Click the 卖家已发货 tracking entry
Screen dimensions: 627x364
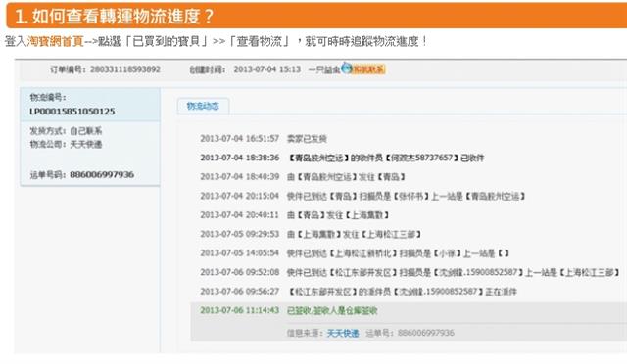264,139
